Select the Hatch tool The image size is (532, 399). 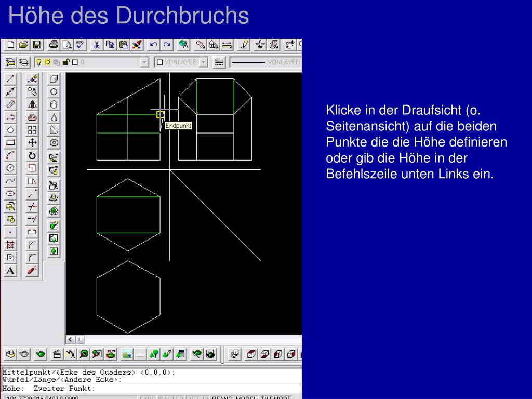10,245
